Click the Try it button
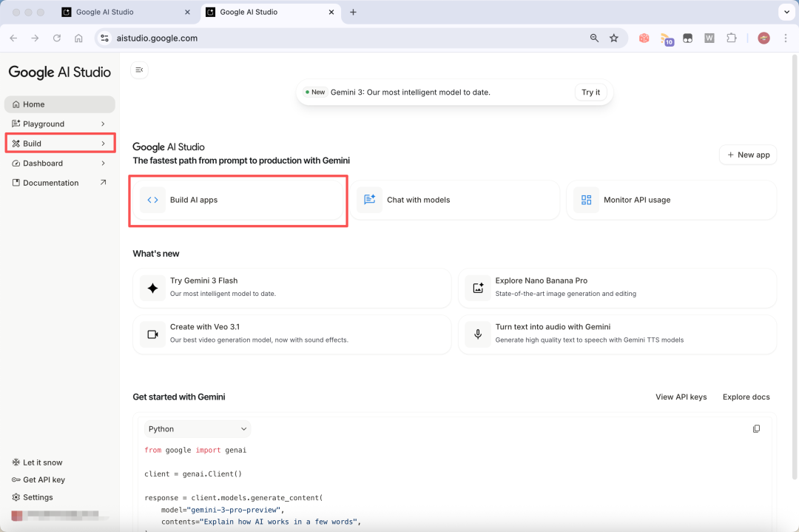The width and height of the screenshot is (799, 532). (x=590, y=92)
